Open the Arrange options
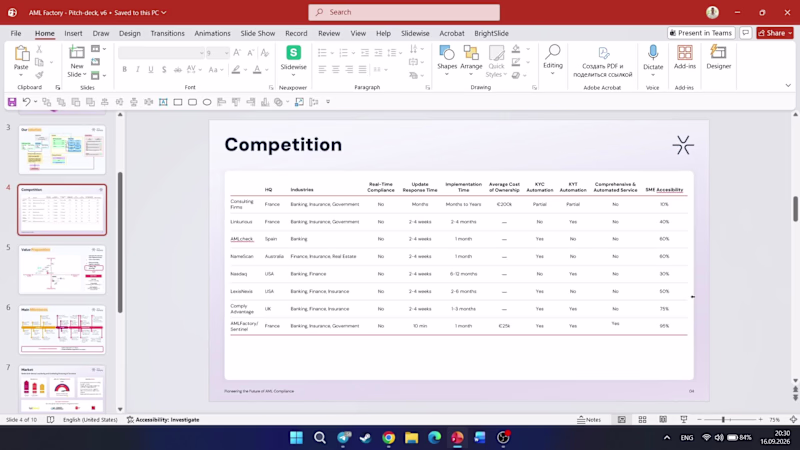This screenshot has width=800, height=450. (x=471, y=58)
